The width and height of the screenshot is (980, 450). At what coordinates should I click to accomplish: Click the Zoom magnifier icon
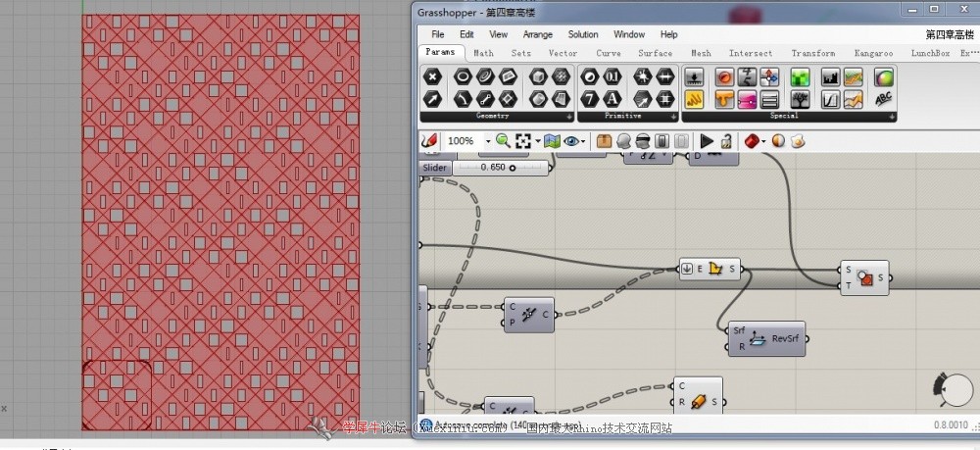click(x=503, y=141)
